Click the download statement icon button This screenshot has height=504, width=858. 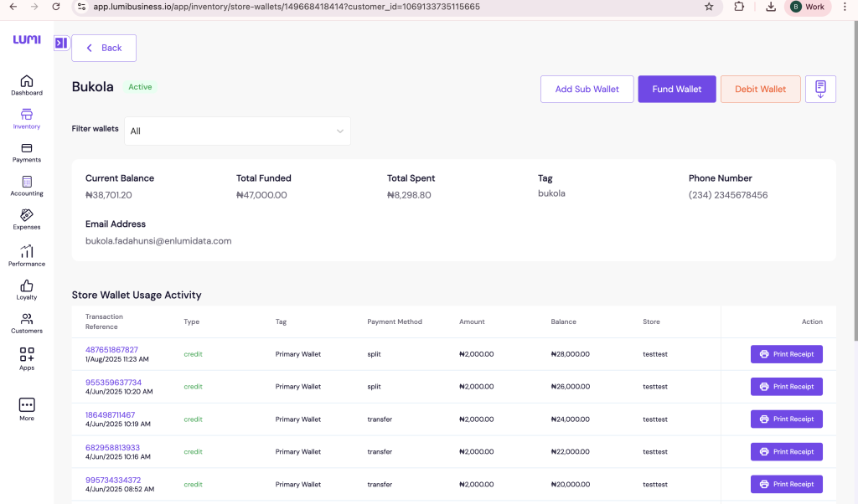pos(820,89)
